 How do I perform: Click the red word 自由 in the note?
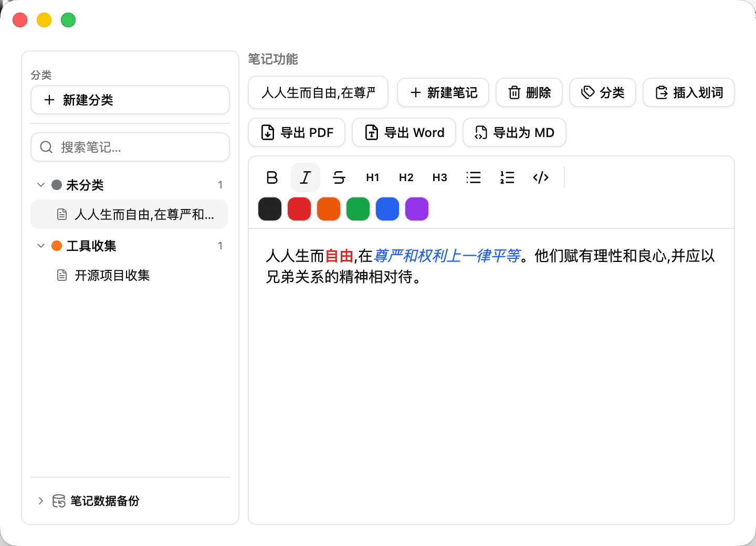[x=339, y=256]
